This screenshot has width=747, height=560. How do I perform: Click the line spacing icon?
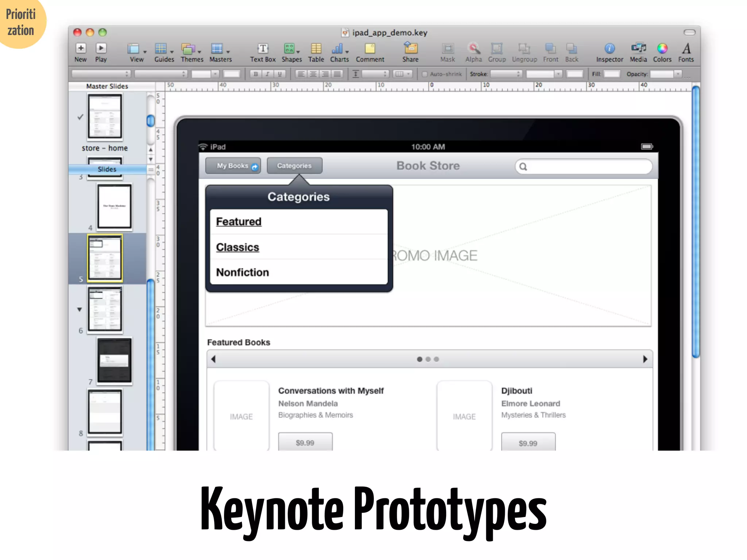[356, 74]
